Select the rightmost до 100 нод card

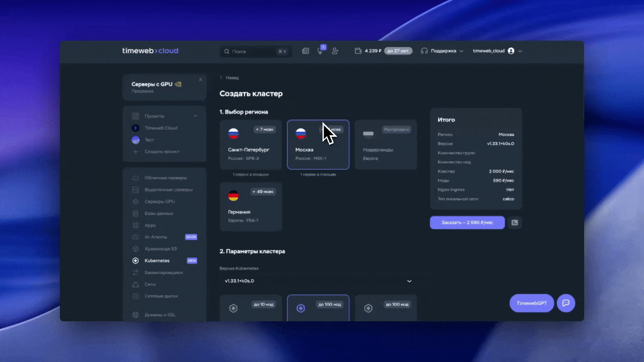(386, 308)
